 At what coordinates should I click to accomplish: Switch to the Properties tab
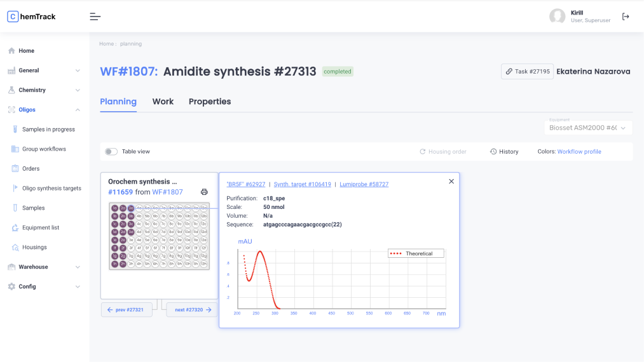210,102
